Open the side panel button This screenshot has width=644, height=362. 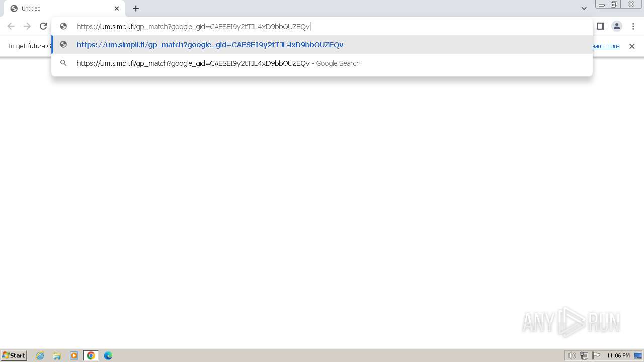[600, 26]
